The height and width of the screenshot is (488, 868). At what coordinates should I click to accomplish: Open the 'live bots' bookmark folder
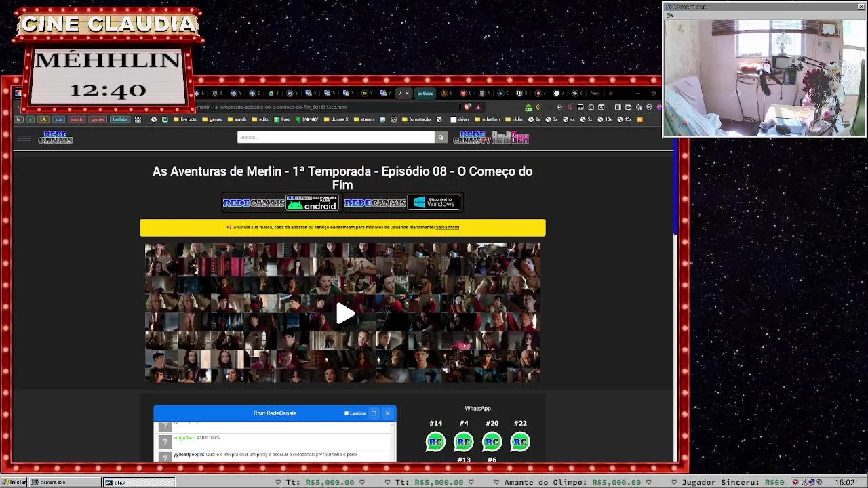coord(184,119)
